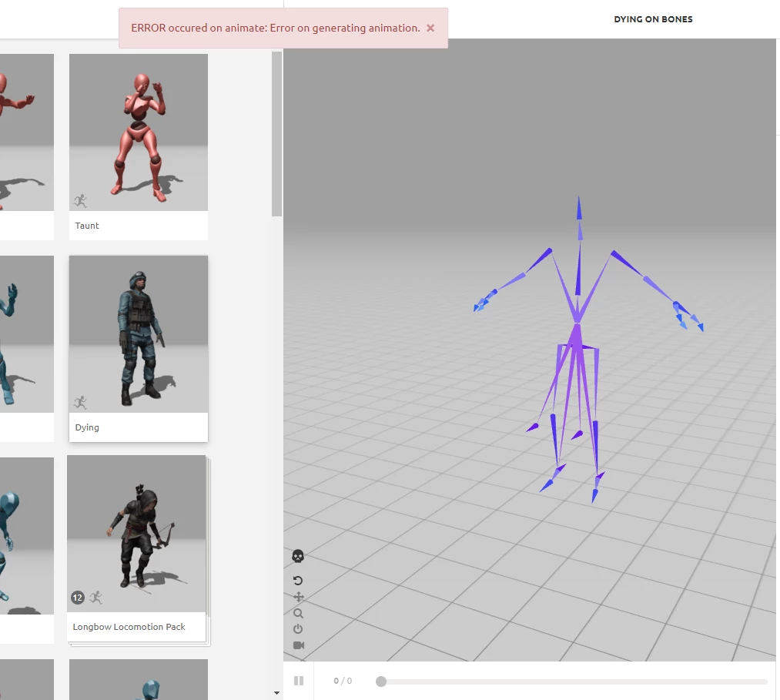Click the 0 / 0 frame counter
The width and height of the screenshot is (780, 700).
pyautogui.click(x=343, y=681)
